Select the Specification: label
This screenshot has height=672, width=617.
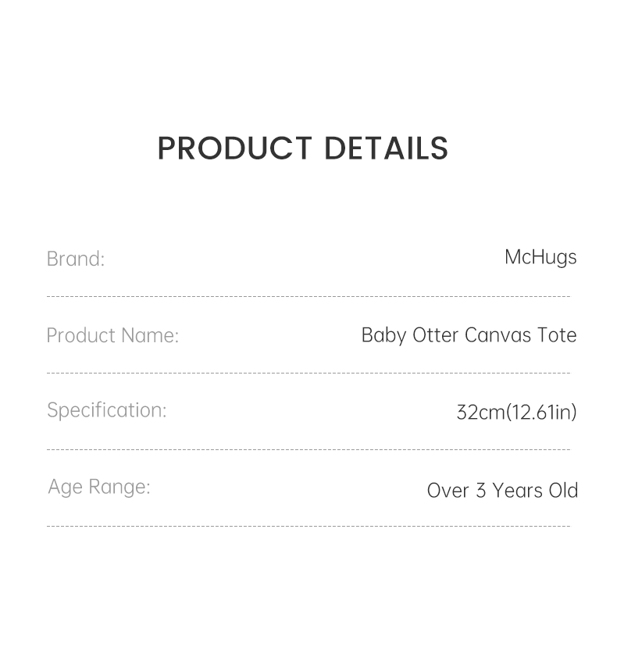coord(107,410)
